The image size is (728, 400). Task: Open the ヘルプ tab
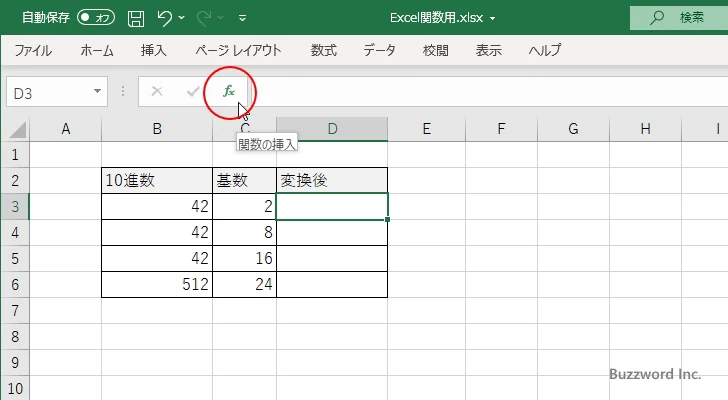pos(545,50)
